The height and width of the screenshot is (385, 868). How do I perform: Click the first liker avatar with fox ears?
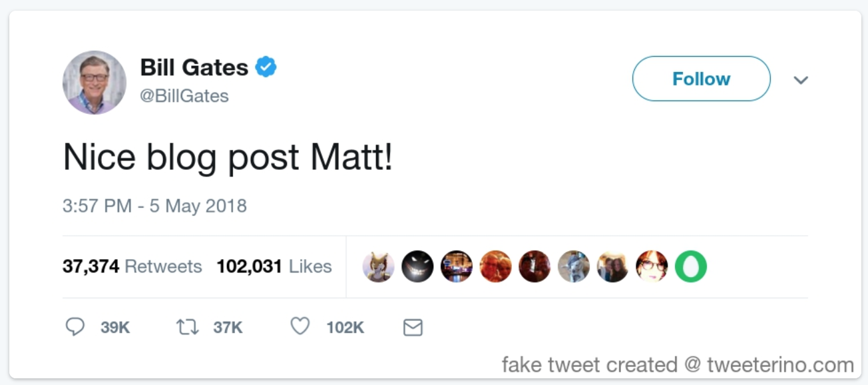379,267
